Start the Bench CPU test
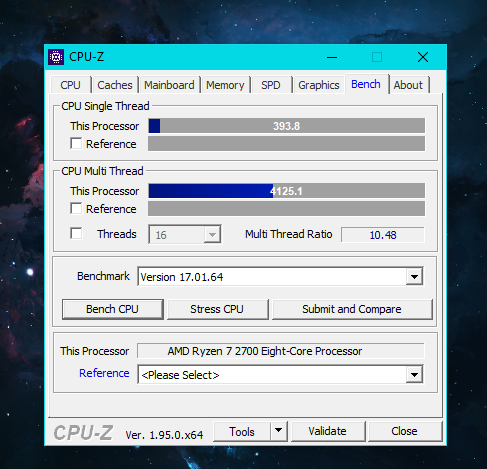Screen dimensions: 487x469 point(113,309)
